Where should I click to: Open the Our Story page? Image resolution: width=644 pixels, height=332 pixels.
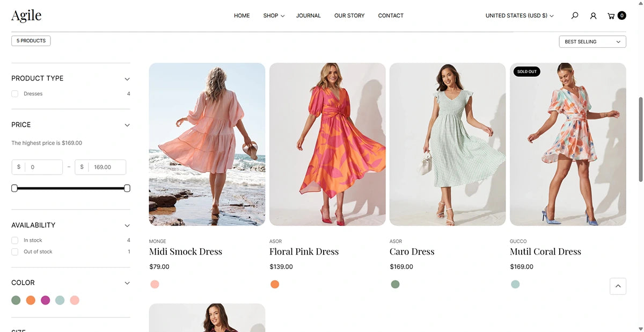pos(349,16)
